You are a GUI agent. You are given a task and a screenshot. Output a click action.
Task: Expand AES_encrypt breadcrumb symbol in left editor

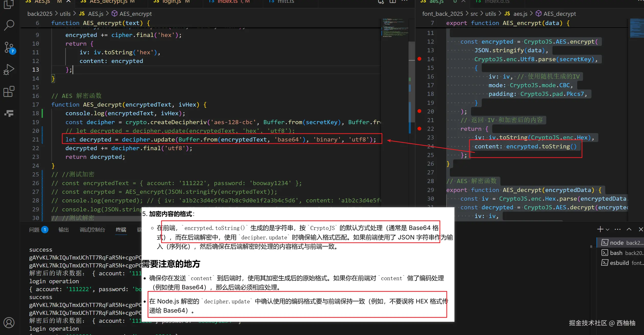point(135,14)
